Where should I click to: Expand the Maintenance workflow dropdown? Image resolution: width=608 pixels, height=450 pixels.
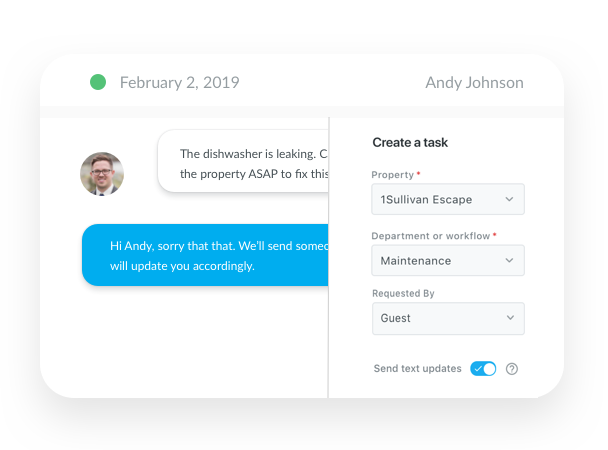(447, 261)
